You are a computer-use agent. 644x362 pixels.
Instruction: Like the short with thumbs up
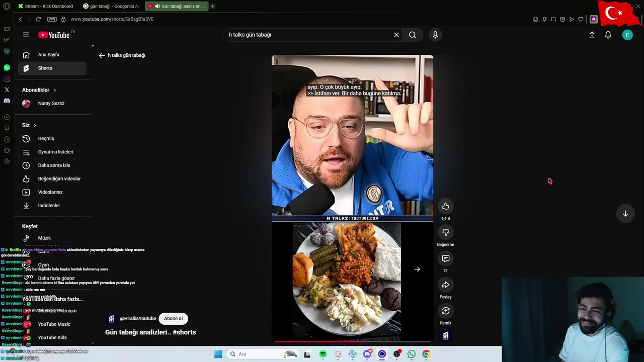point(445,206)
